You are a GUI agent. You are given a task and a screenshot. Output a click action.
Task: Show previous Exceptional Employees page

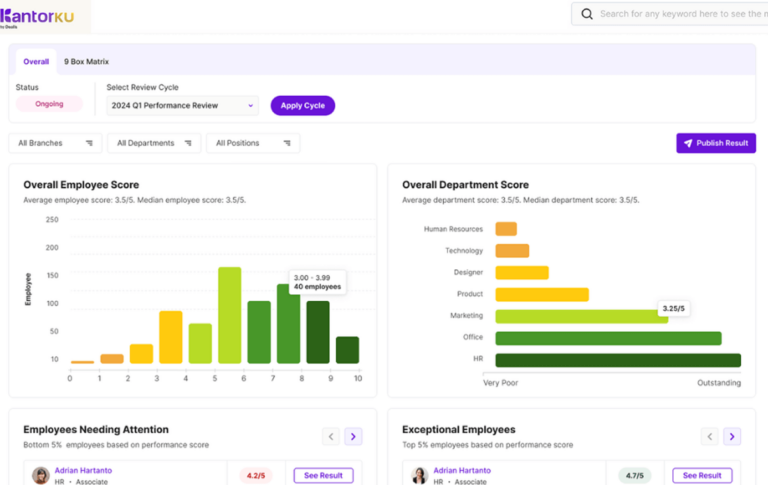(x=710, y=436)
